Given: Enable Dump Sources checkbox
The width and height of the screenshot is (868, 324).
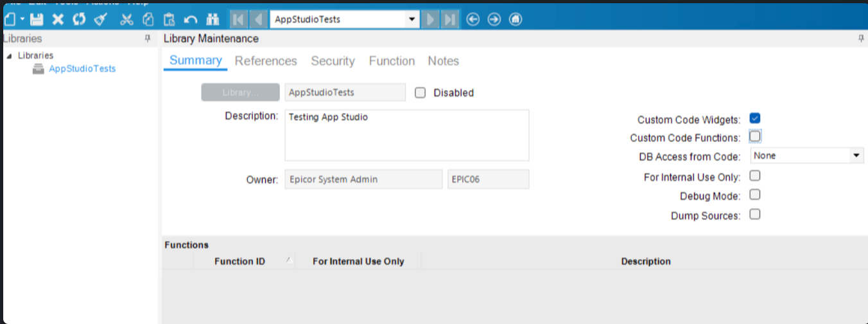Looking at the screenshot, I should pyautogui.click(x=755, y=214).
